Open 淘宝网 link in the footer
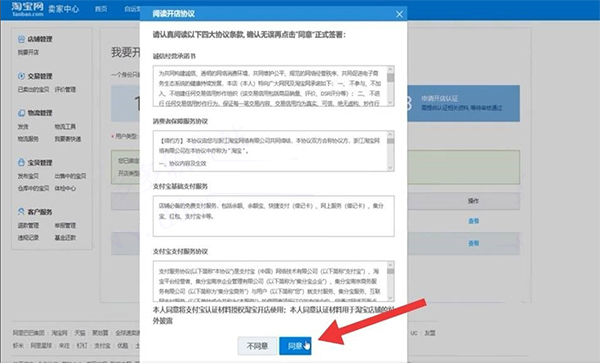This screenshot has width=600, height=363. [60, 333]
